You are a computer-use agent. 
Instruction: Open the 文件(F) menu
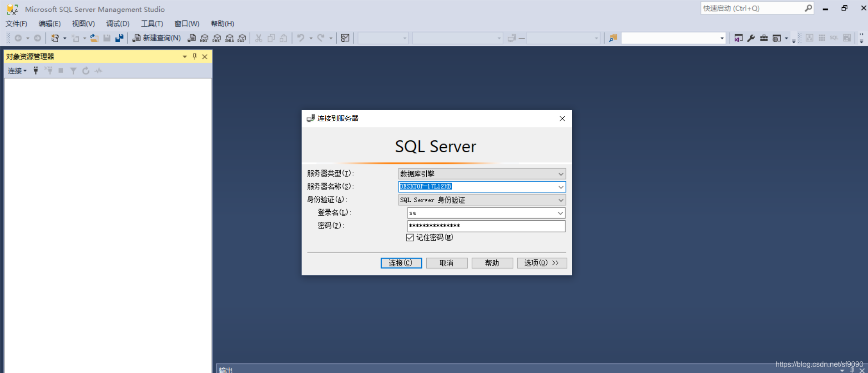click(x=16, y=24)
